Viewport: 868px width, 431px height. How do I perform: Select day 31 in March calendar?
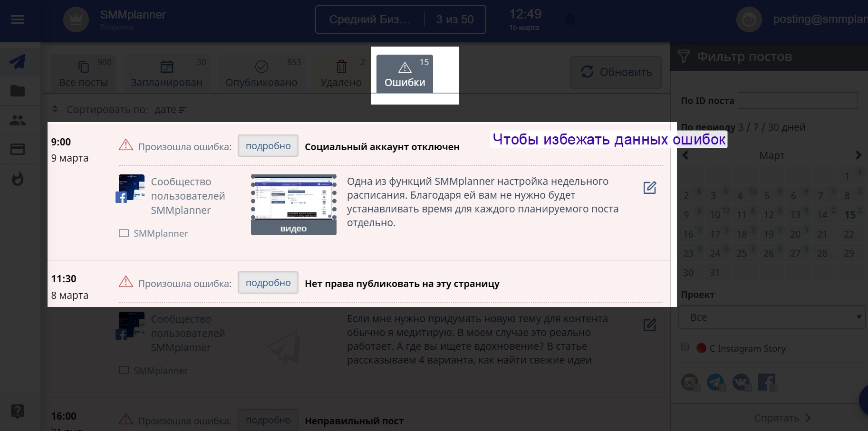pyautogui.click(x=714, y=273)
